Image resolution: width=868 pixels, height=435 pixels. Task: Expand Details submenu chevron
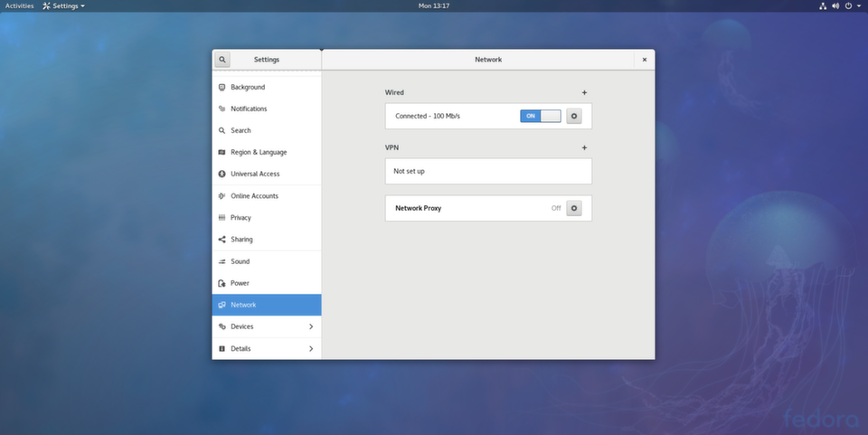click(311, 349)
